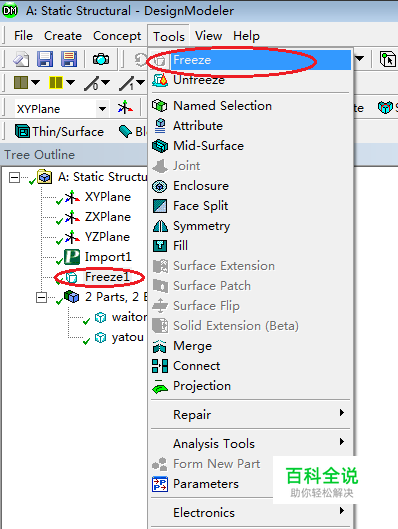This screenshot has height=529, width=398.
Task: Open the dropdown of the line tool labeled 0
Action: pyautogui.click(x=105, y=82)
